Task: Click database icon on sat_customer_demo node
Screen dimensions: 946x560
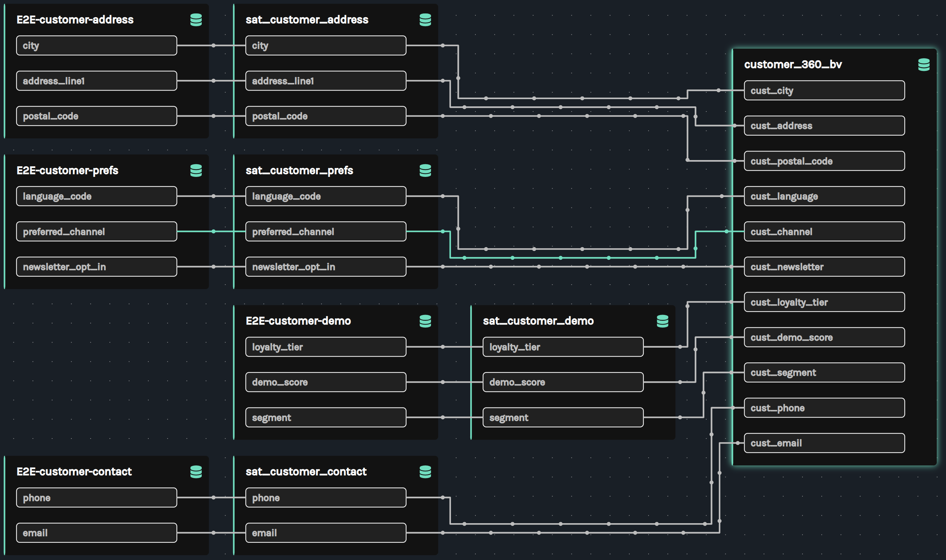Action: pos(663,321)
